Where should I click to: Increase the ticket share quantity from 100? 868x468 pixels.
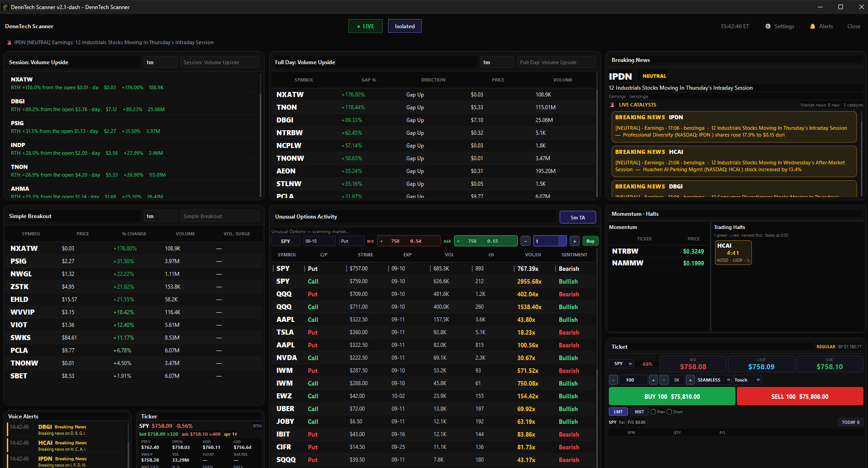[x=654, y=380]
